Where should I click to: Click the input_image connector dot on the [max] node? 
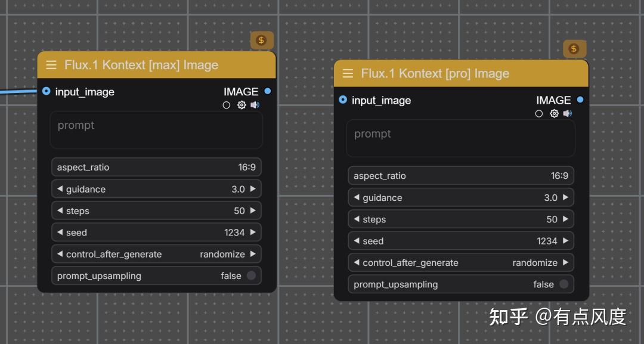click(47, 91)
